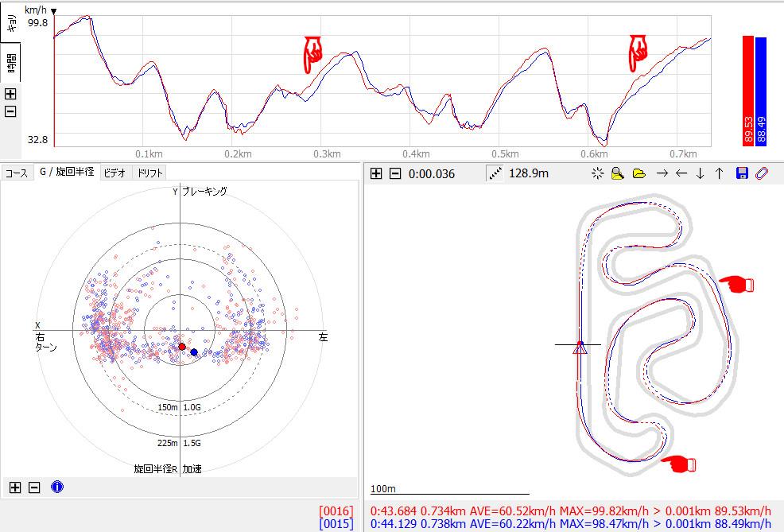Click the 加速 label on G plot
This screenshot has height=532, width=784.
pyautogui.click(x=192, y=468)
